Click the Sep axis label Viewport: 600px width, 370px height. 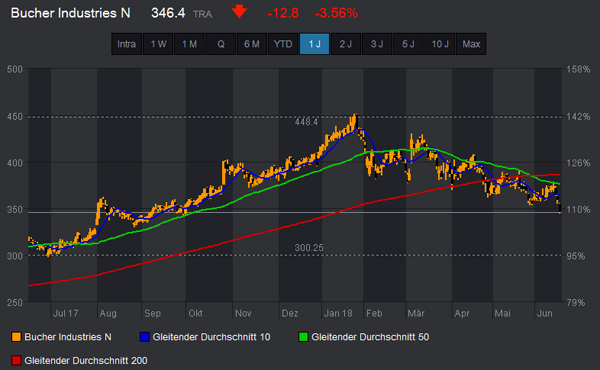pyautogui.click(x=152, y=313)
